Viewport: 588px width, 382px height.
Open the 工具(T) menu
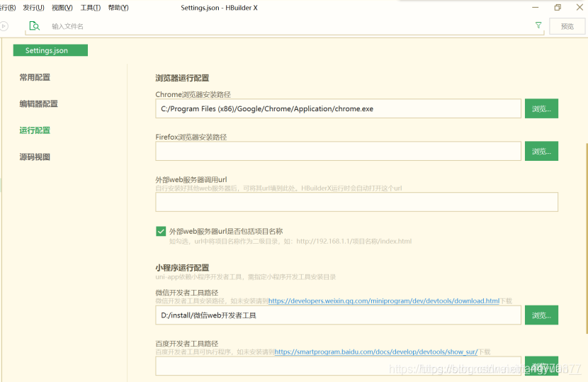[x=91, y=8]
